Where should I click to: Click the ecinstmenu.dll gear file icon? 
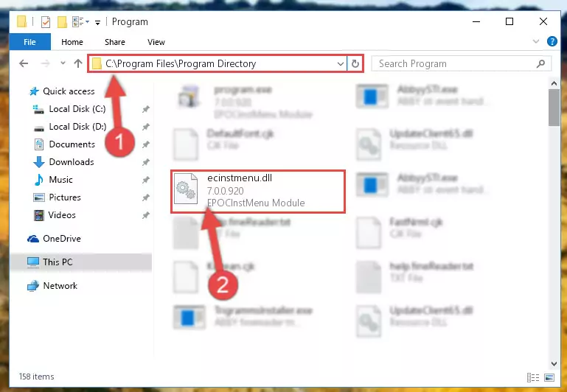186,189
